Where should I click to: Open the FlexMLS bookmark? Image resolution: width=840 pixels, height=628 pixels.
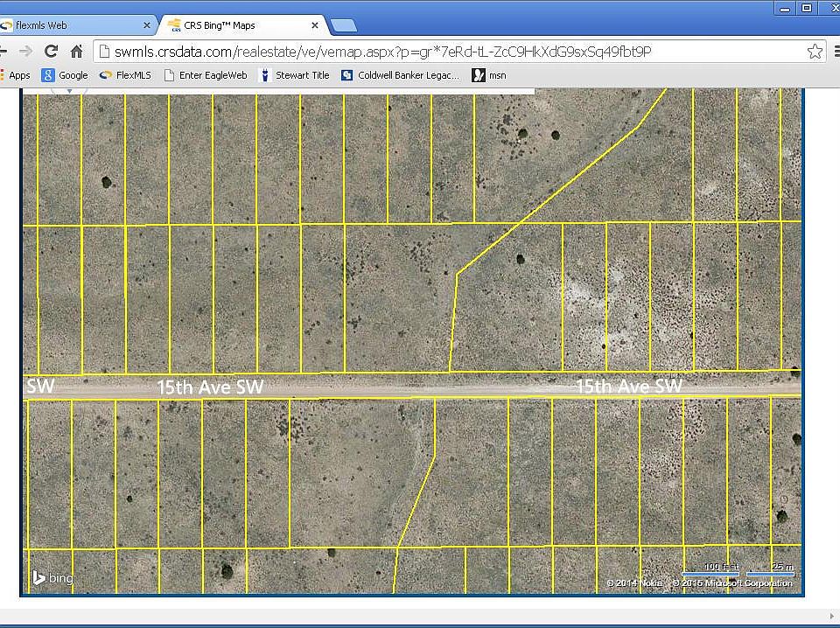(125, 75)
